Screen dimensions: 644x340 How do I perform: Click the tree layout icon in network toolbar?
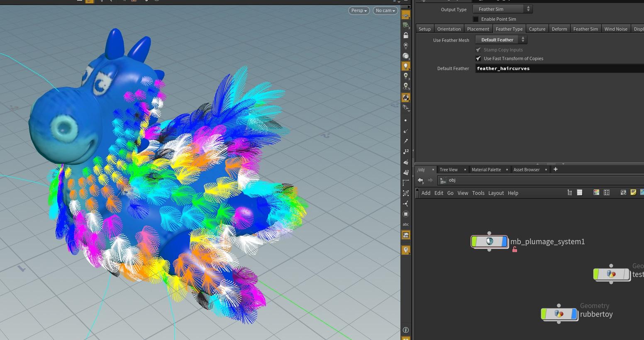[x=570, y=192]
